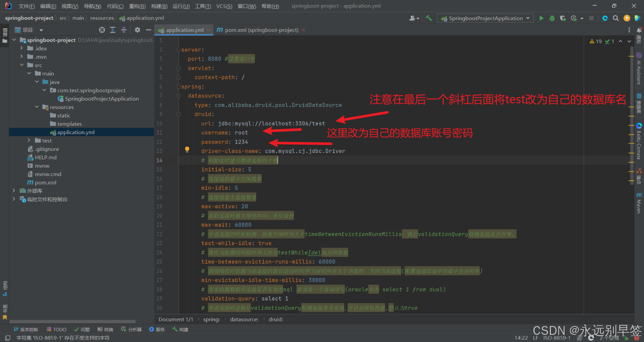Select file in editor with the crosshair icon

102,30
